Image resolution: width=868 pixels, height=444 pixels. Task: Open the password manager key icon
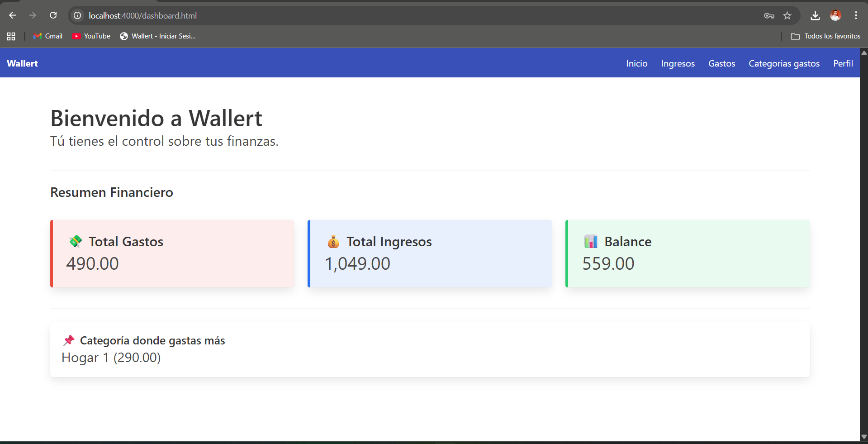pyautogui.click(x=769, y=16)
